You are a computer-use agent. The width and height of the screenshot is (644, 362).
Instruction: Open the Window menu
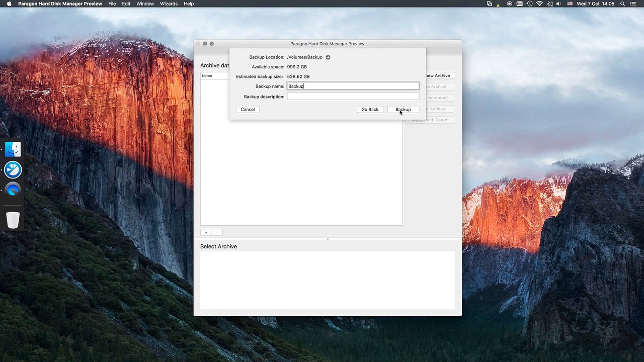click(145, 4)
